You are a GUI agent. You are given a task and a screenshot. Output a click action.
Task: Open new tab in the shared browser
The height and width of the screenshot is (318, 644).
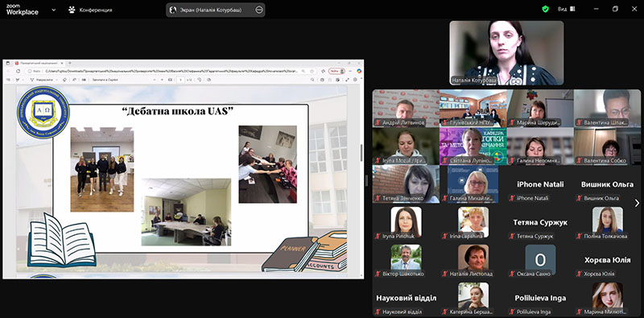point(70,64)
